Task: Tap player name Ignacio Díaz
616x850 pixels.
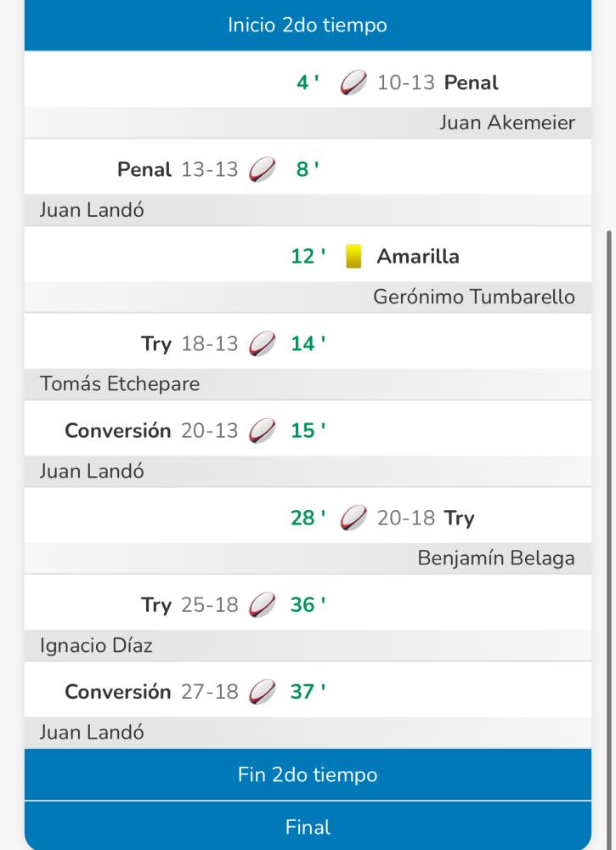Action: click(96, 645)
